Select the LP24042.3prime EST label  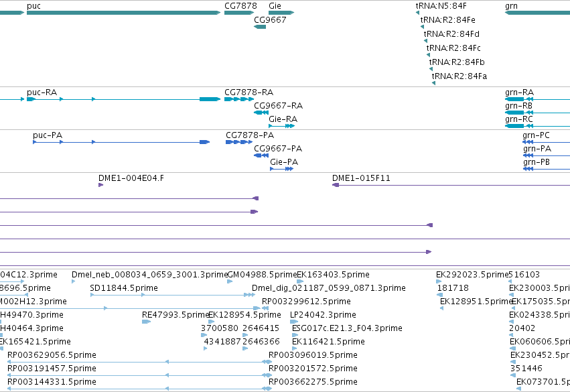[323, 315]
